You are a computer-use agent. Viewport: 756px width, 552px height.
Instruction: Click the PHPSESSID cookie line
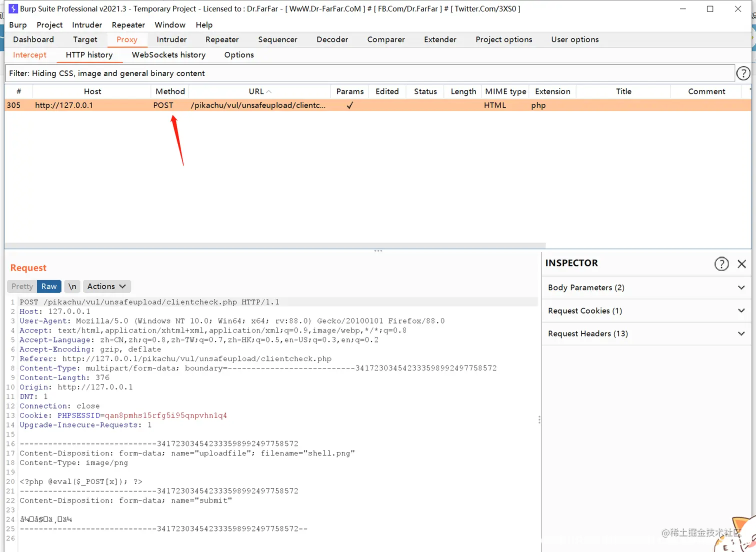click(x=123, y=415)
